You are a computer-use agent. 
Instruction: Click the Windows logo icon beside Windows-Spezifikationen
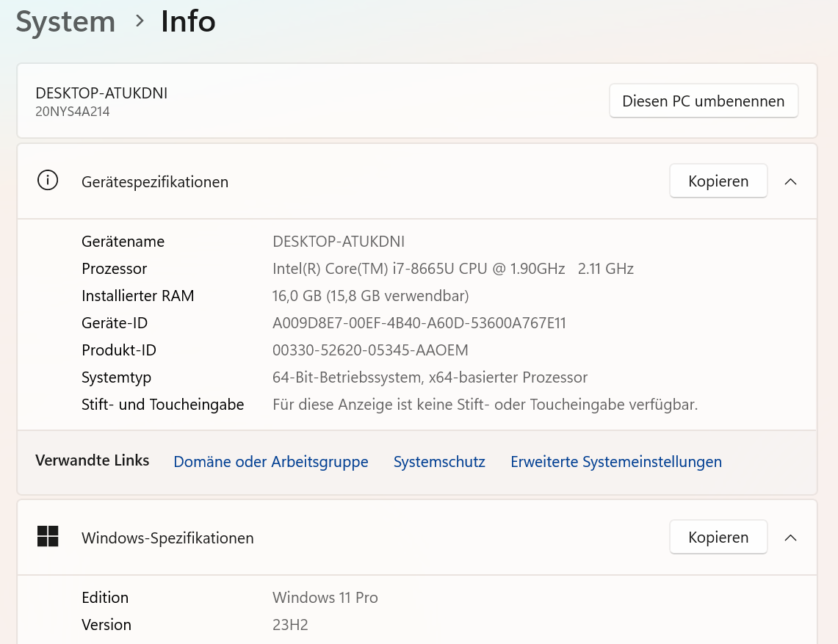click(48, 536)
